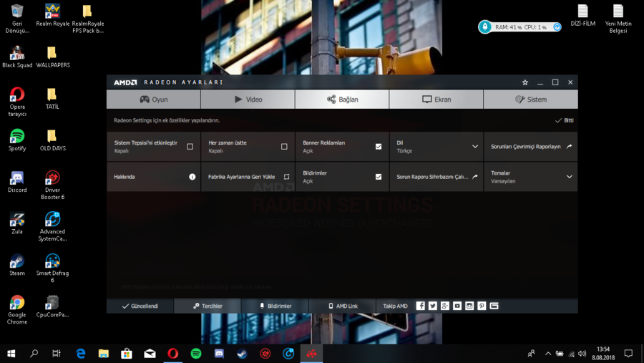The width and height of the screenshot is (644, 363).
Task: Open AMD Instagram icon
Action: coord(469,306)
